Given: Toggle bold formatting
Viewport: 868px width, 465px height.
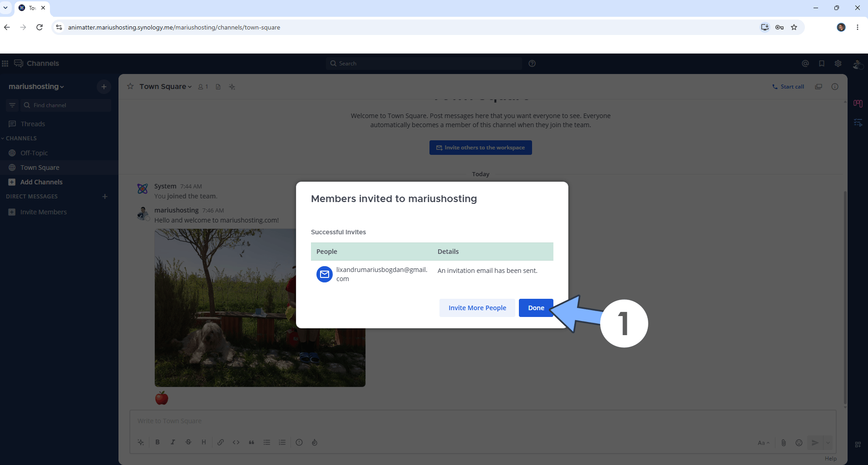Looking at the screenshot, I should pyautogui.click(x=158, y=442).
